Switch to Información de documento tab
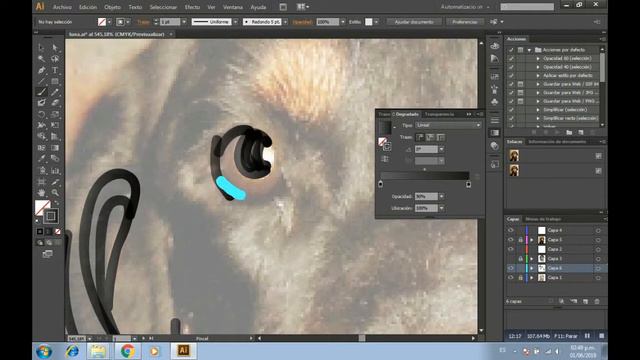This screenshot has height=360, width=640. (557, 142)
